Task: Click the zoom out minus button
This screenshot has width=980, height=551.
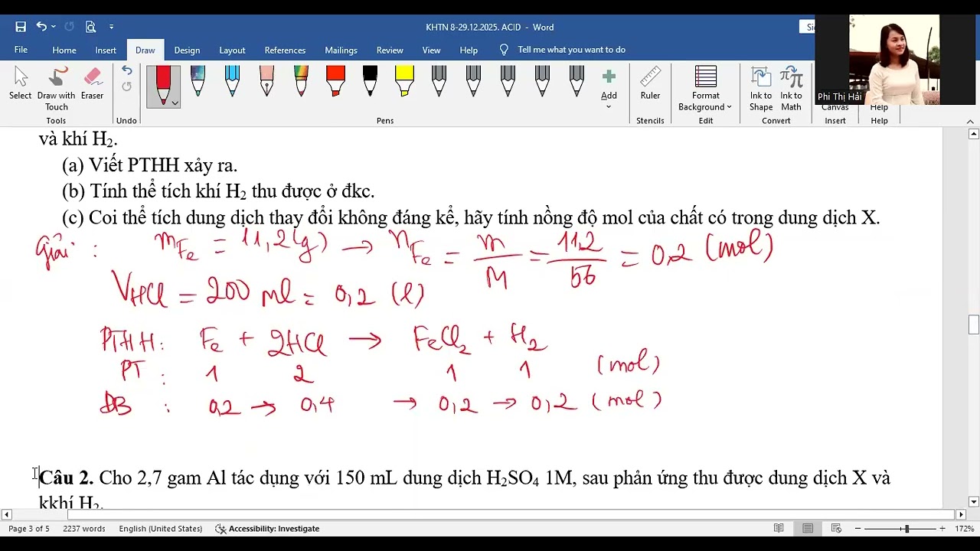Action: tap(858, 529)
